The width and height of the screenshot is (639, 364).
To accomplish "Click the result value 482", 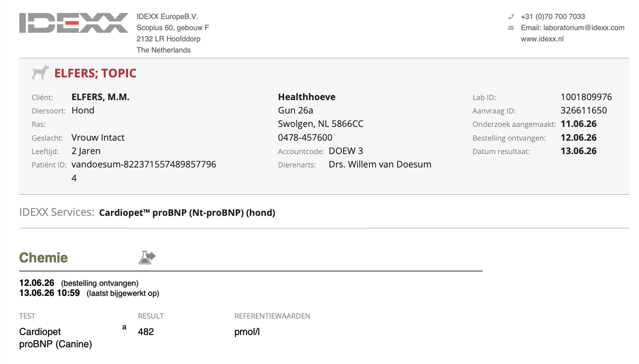I will 146,332.
